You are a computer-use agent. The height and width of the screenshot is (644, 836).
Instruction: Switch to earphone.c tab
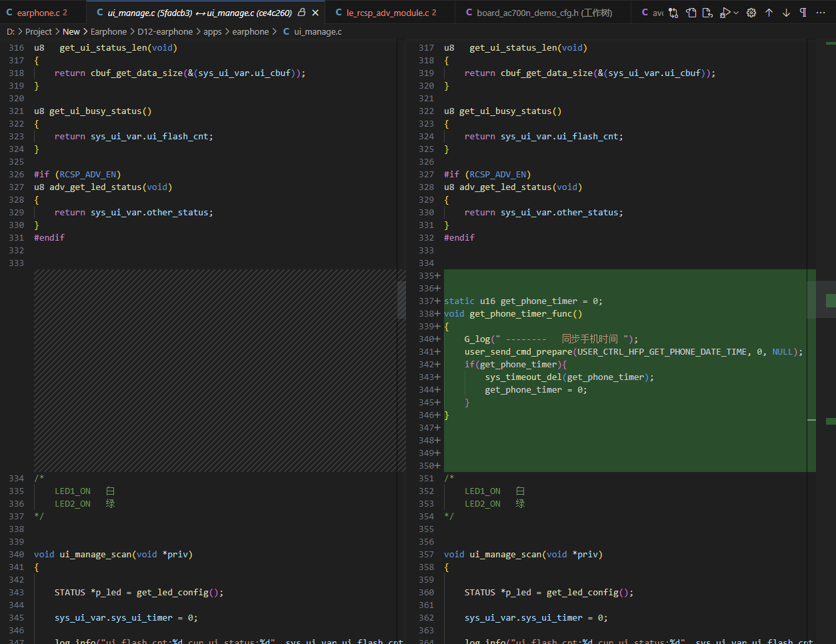point(43,13)
